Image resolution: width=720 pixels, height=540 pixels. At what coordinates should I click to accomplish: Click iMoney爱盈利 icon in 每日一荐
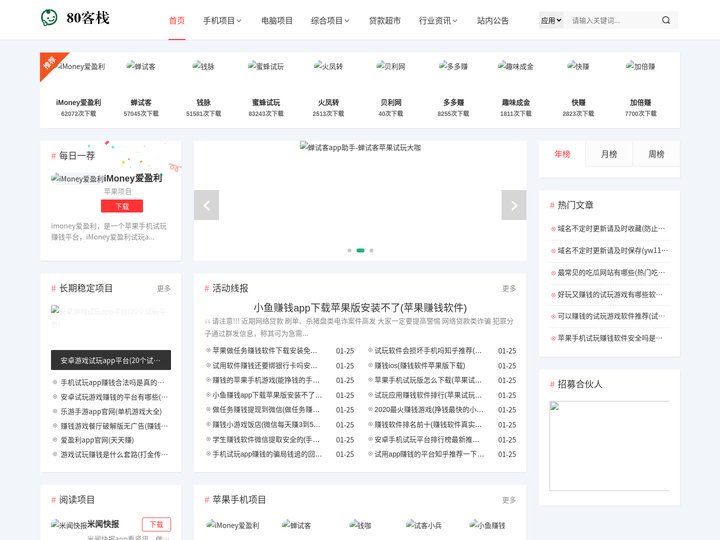coord(77,179)
